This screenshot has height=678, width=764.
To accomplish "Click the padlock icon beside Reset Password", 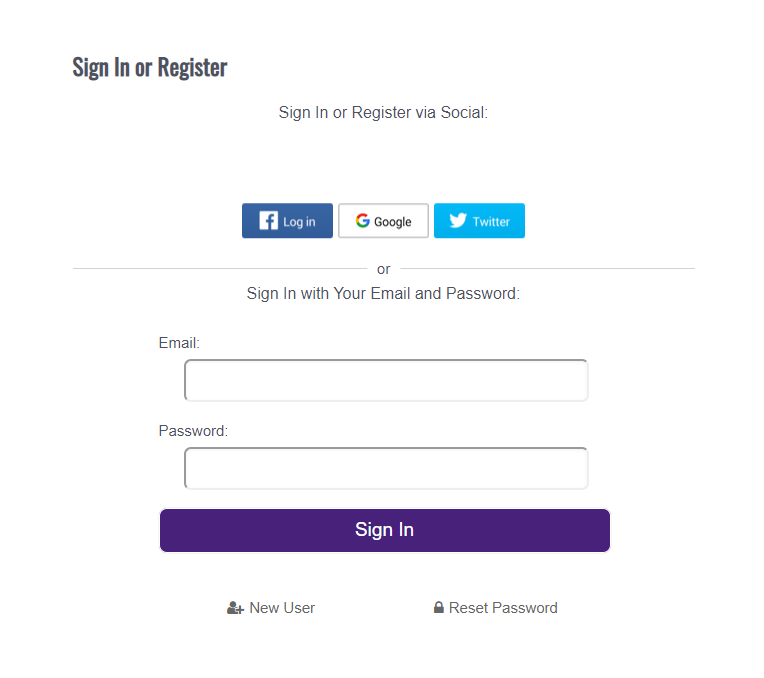I will click(x=438, y=608).
